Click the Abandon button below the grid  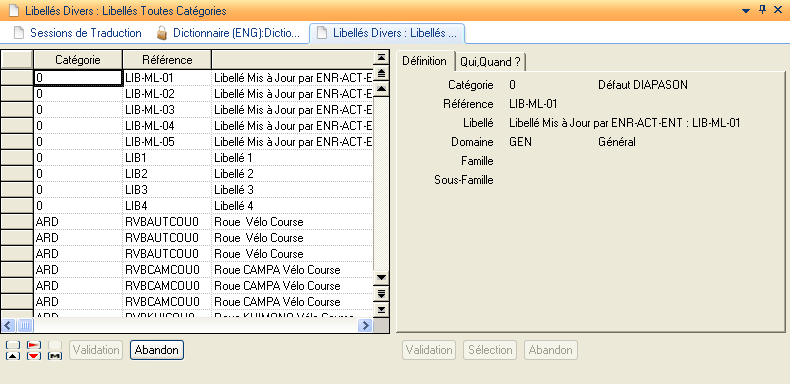157,350
